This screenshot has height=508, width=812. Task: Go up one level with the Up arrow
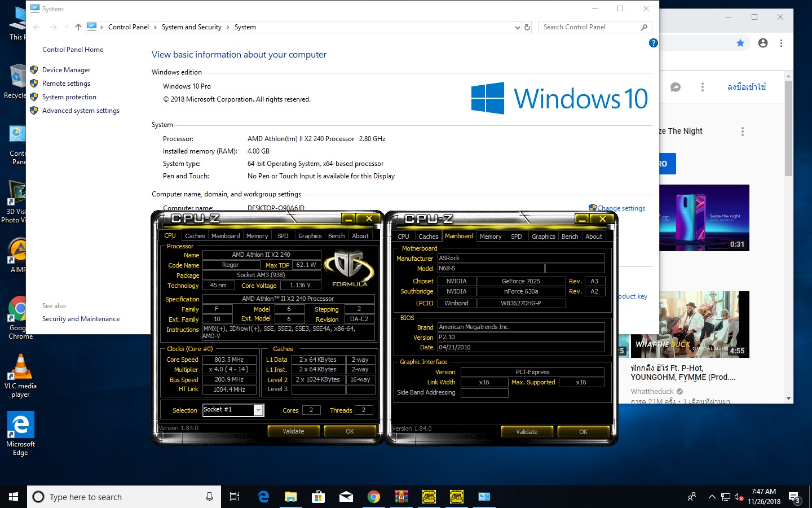point(78,27)
